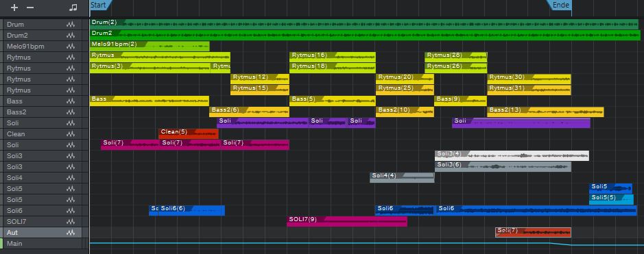Click the music note icon above track list
Screen dimensions: 644x254
[x=73, y=8]
